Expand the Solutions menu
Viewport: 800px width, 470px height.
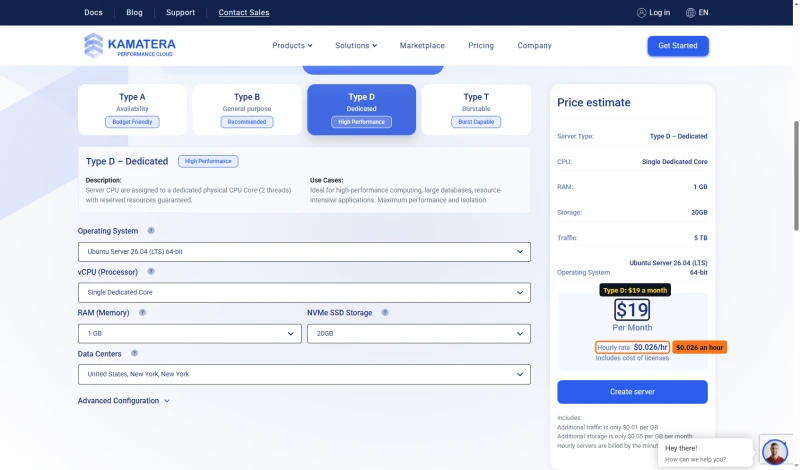[x=356, y=45]
